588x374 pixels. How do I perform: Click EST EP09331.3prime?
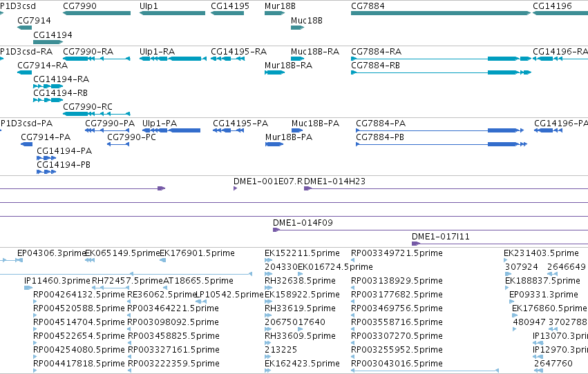pyautogui.click(x=544, y=295)
